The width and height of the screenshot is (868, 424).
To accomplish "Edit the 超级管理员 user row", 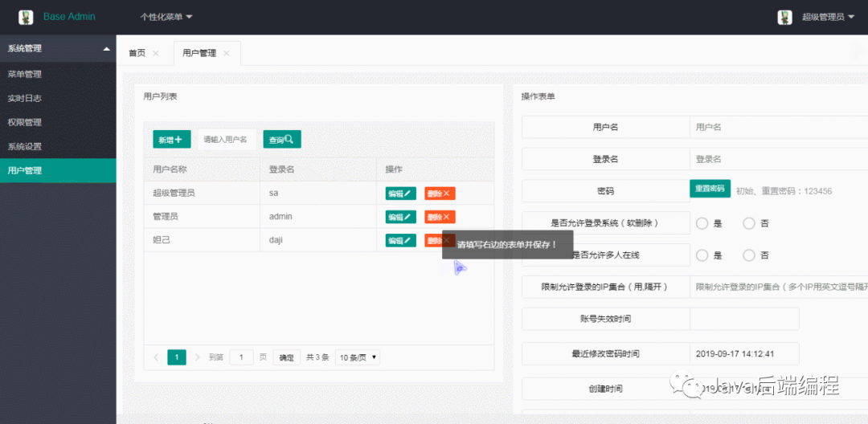I will pos(401,194).
